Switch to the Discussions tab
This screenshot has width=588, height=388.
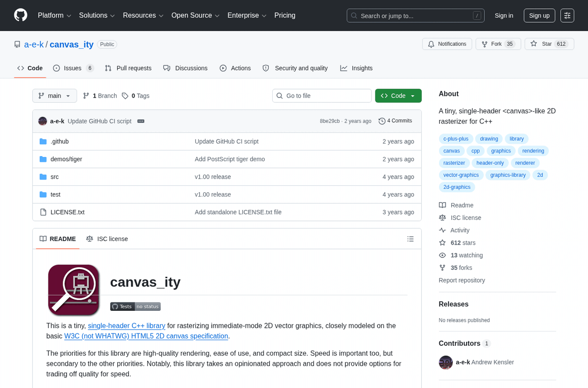[x=185, y=68]
